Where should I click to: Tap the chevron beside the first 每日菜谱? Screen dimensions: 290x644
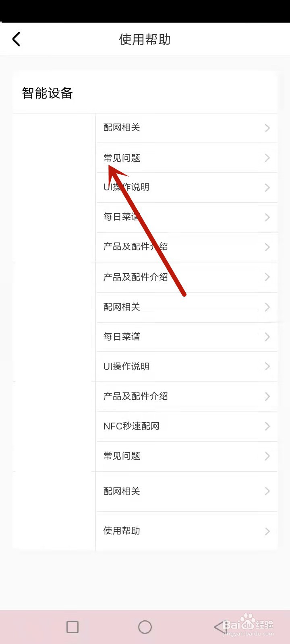point(267,217)
